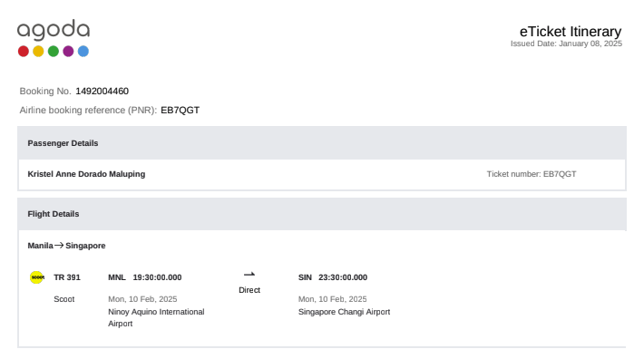Viewport: 644px width, 349px height.
Task: Click the green dot in agoda logo
Action: (54, 52)
